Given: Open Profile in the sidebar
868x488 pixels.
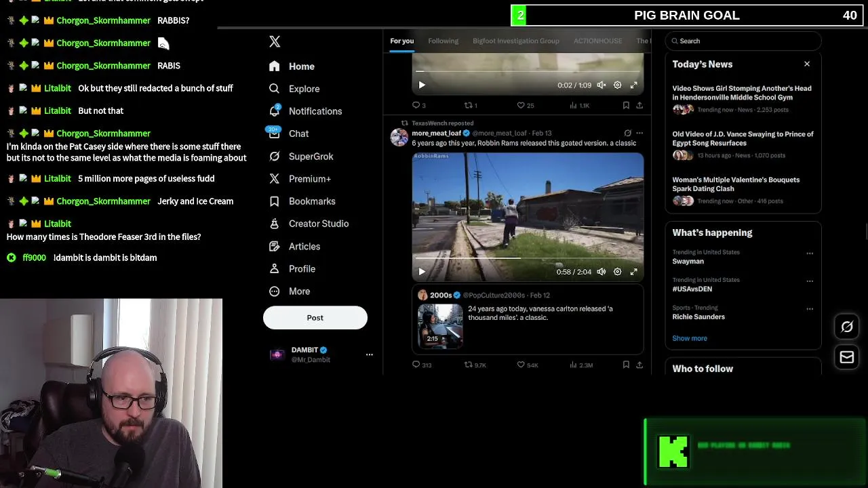Looking at the screenshot, I should pyautogui.click(x=292, y=269).
